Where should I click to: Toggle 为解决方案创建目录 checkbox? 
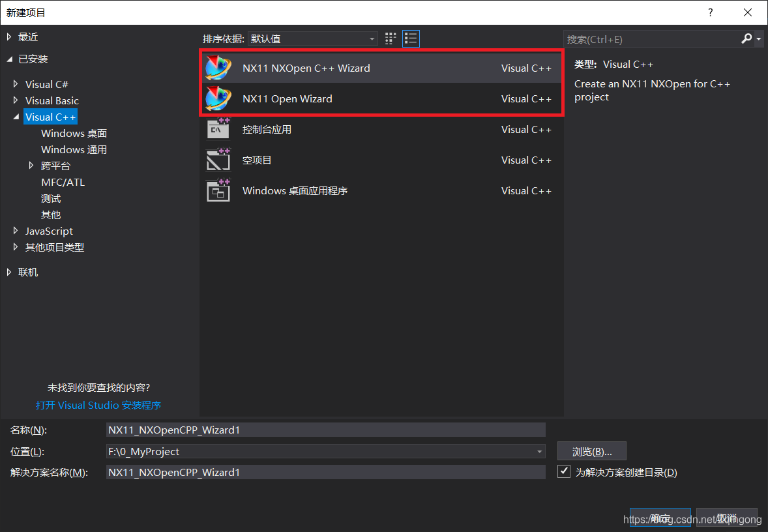click(564, 472)
